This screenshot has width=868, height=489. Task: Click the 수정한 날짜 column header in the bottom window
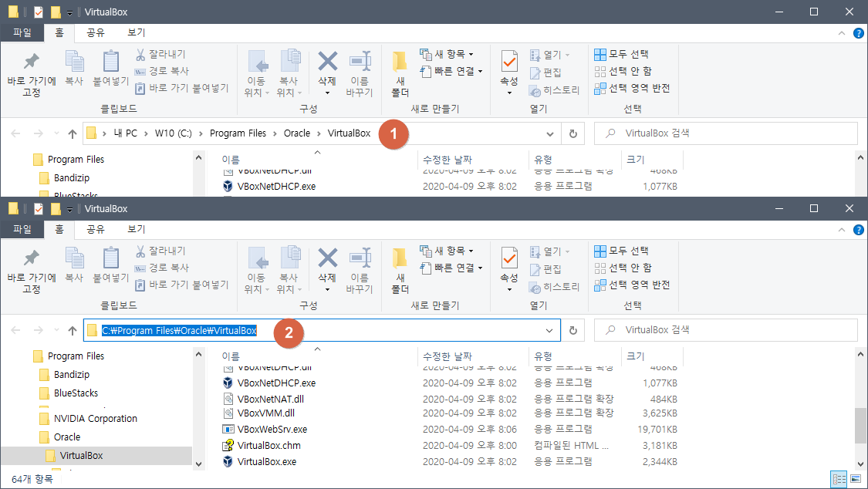(448, 357)
